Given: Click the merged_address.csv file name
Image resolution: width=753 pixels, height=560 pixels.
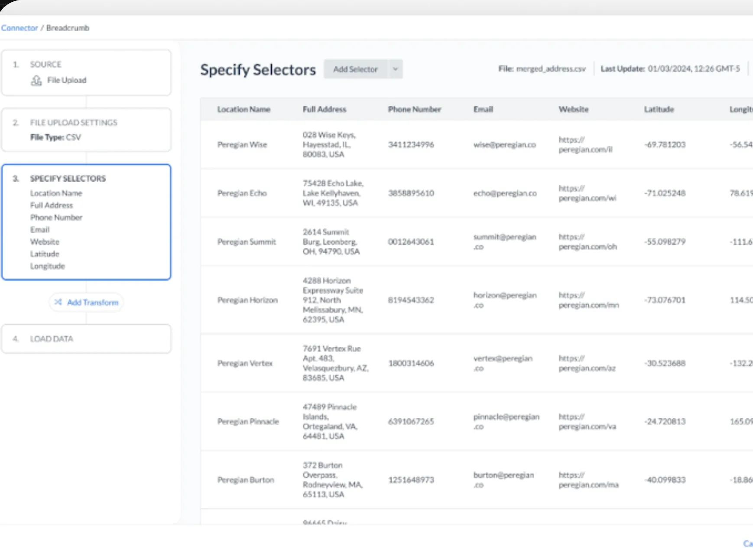Looking at the screenshot, I should 551,69.
